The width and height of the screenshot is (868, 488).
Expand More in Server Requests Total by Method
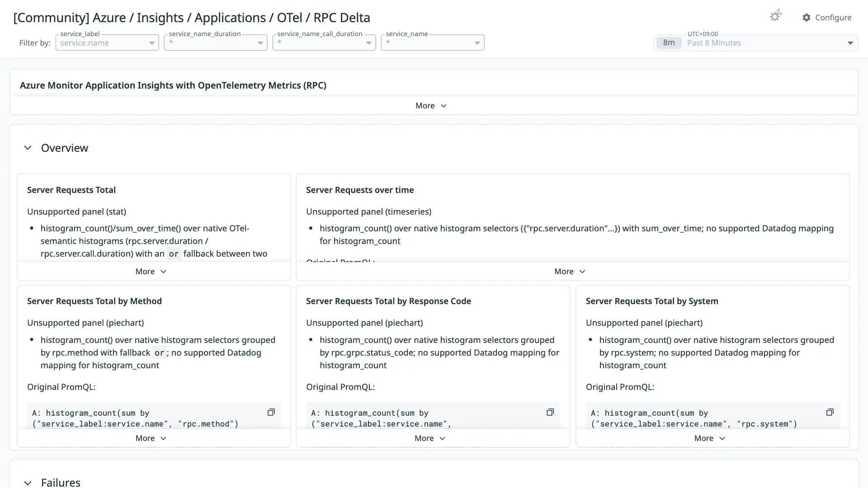(x=151, y=438)
